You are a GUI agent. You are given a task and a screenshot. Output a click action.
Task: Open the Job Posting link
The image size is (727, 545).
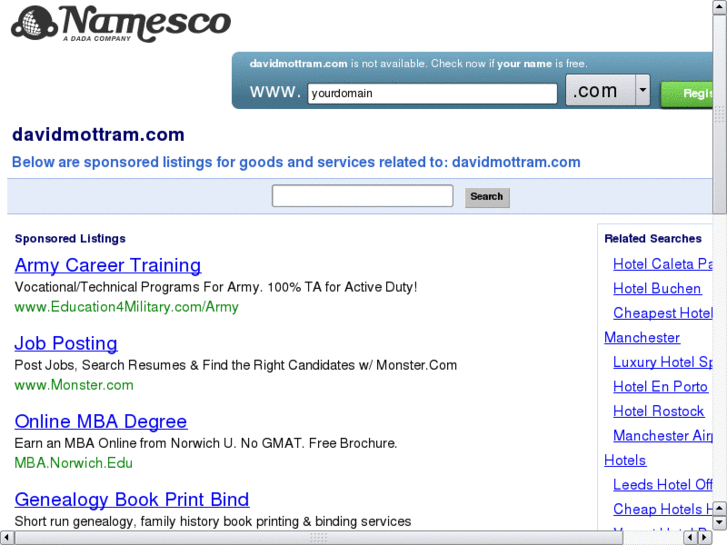pos(66,344)
